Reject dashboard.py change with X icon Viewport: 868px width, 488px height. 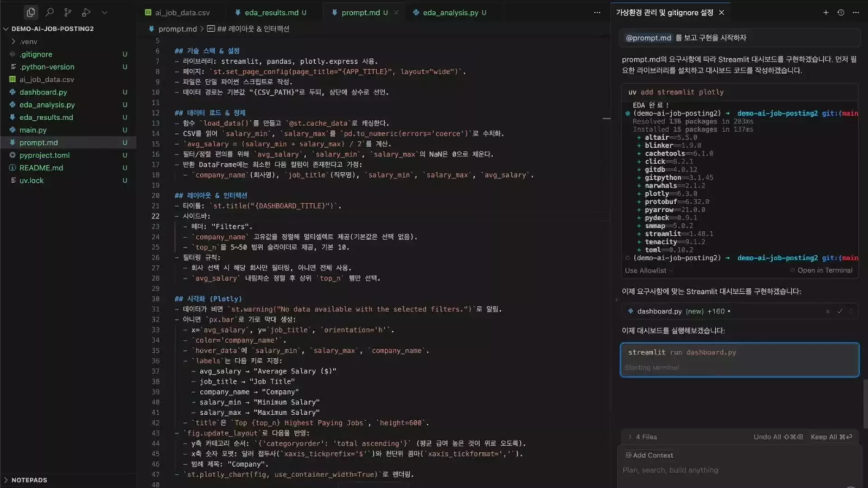click(828, 311)
